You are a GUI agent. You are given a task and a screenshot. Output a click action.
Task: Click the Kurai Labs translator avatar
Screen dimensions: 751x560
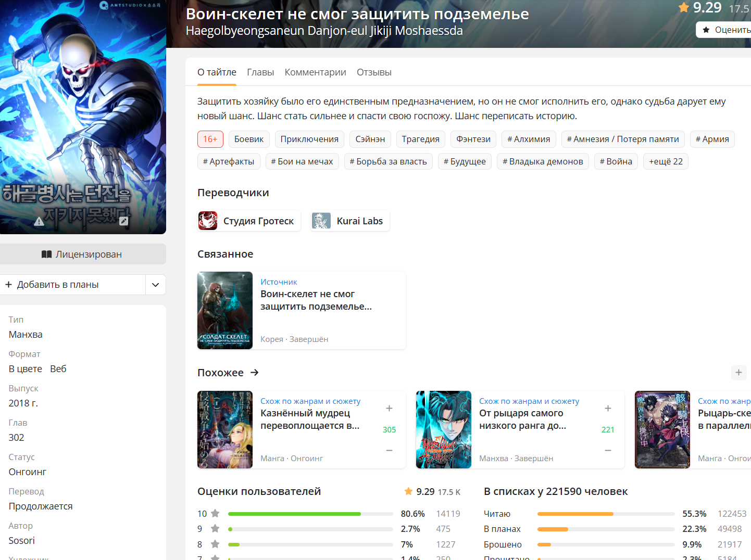tap(321, 221)
